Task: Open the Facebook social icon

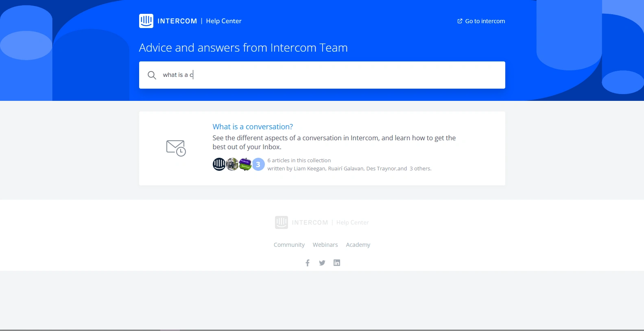Action: [308, 263]
